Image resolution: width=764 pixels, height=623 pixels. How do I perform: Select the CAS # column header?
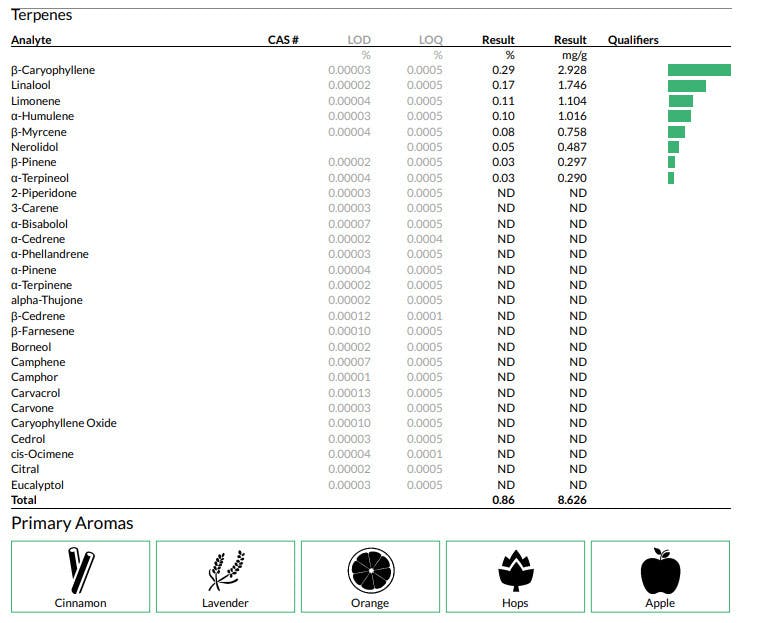283,40
